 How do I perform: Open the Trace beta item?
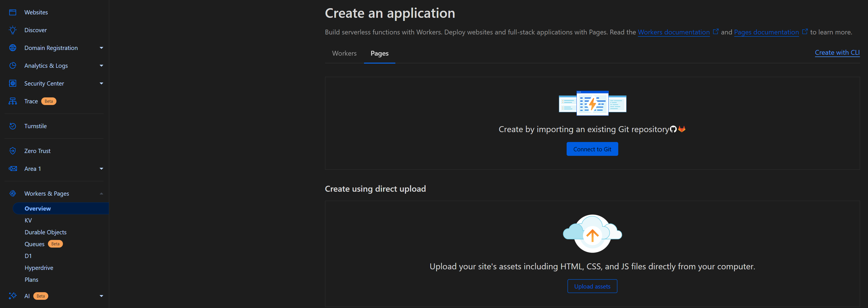31,101
